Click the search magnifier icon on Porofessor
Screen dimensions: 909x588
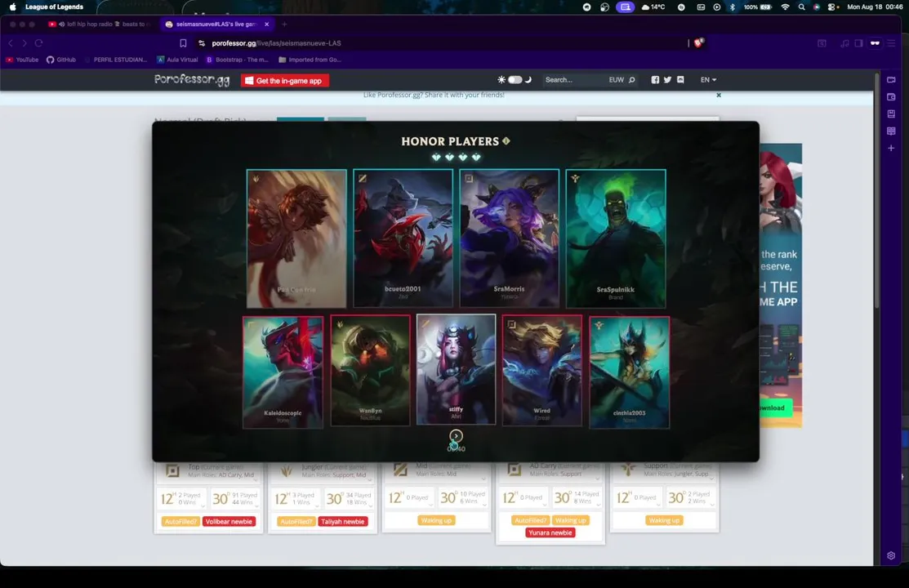coord(632,79)
